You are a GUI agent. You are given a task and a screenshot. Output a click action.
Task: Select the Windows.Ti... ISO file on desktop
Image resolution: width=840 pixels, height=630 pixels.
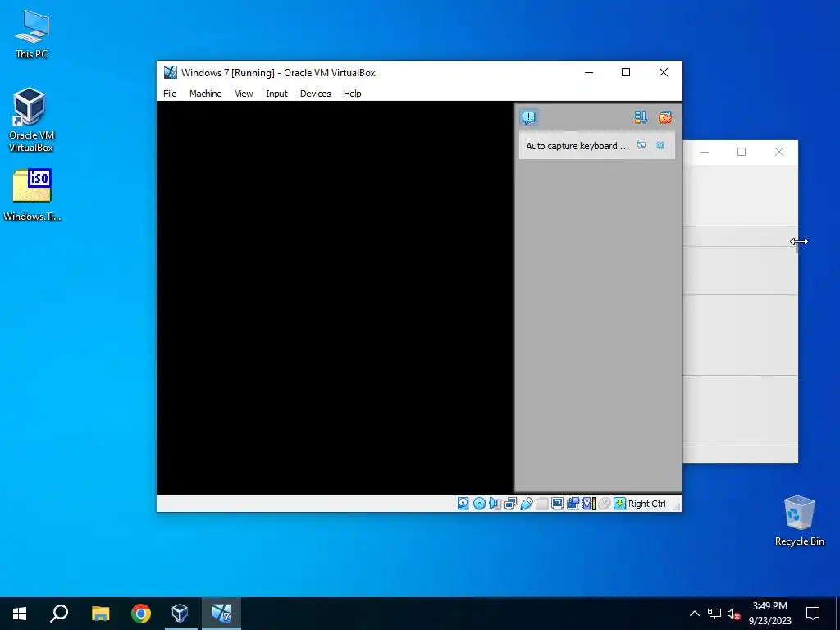(x=32, y=195)
